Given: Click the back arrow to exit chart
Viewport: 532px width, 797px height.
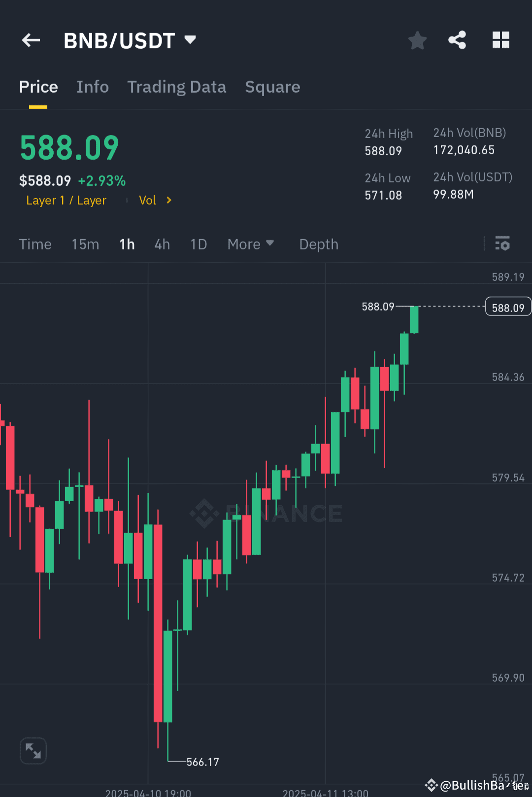Looking at the screenshot, I should (x=31, y=40).
